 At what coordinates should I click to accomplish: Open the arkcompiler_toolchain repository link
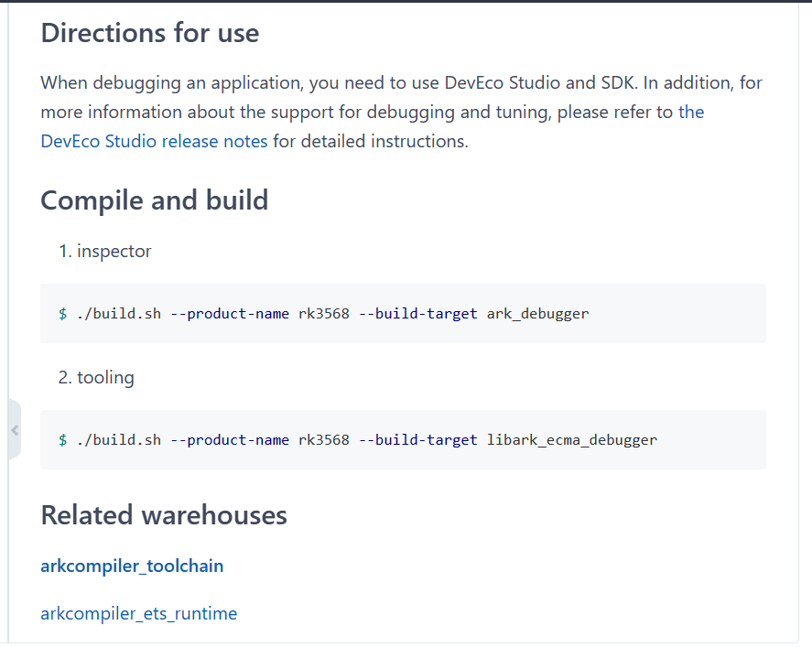(x=132, y=566)
